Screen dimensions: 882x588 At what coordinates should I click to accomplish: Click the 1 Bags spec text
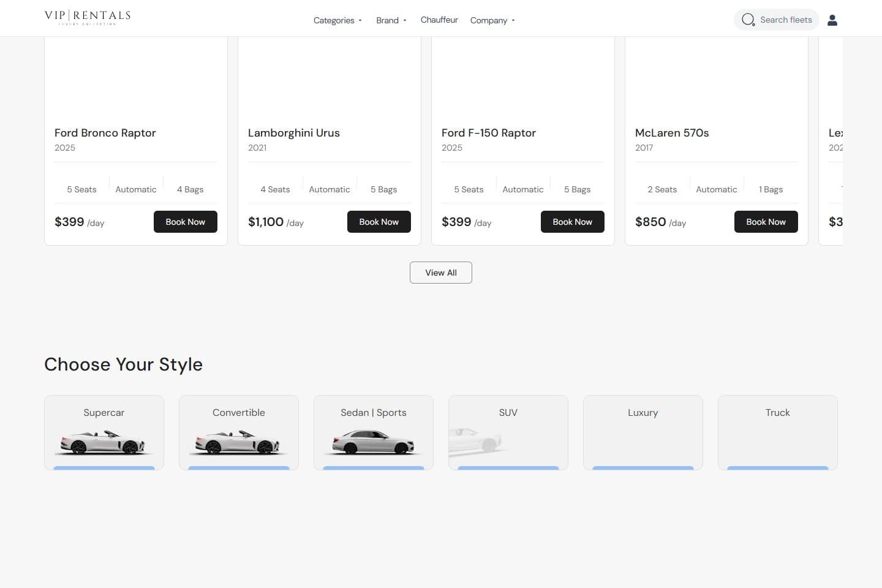pos(771,189)
